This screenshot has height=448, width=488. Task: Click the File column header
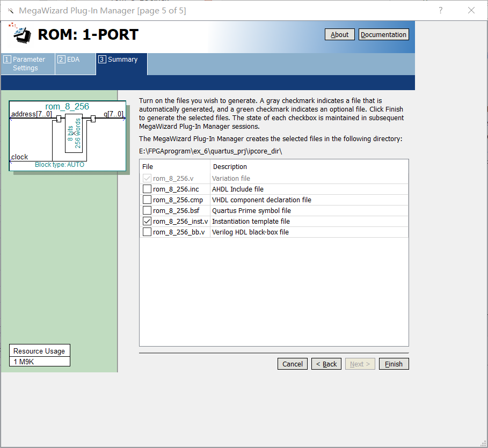pos(148,166)
